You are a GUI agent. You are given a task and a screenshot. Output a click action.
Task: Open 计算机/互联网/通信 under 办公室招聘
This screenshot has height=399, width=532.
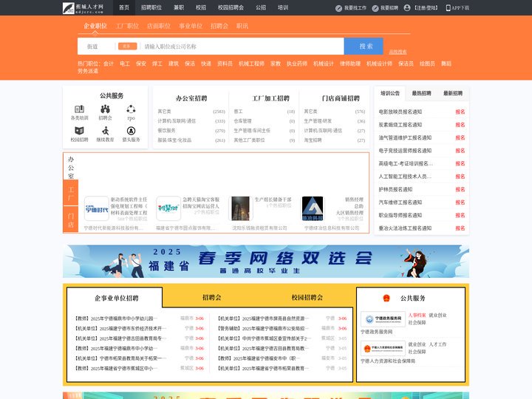(x=177, y=120)
